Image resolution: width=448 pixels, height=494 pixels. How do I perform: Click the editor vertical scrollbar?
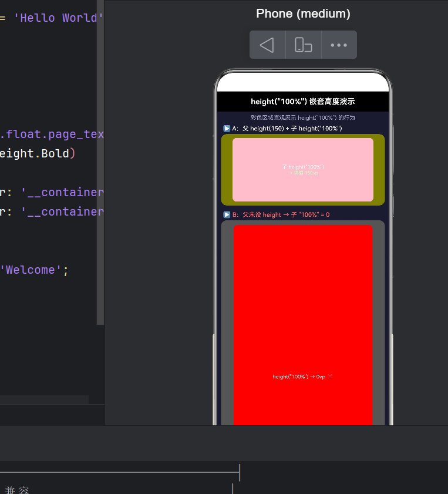(x=100, y=162)
